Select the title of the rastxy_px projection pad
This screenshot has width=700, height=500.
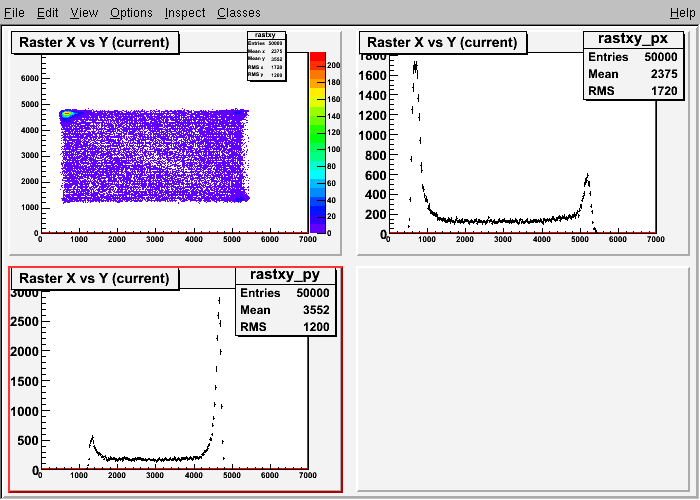click(x=442, y=42)
